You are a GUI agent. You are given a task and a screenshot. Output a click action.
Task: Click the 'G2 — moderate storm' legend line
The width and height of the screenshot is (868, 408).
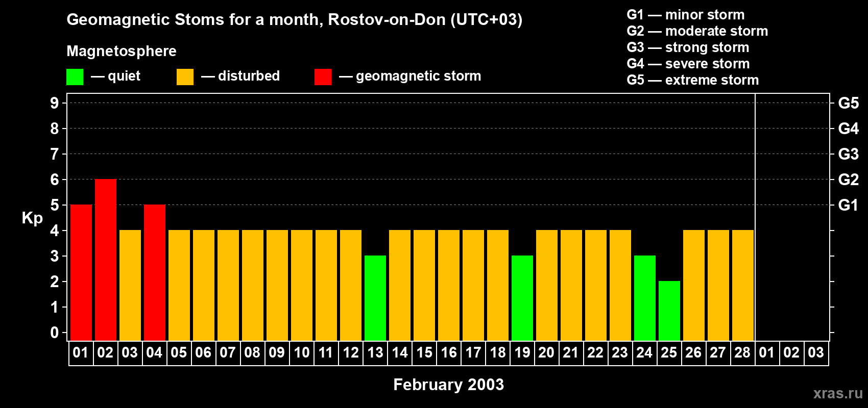click(697, 31)
